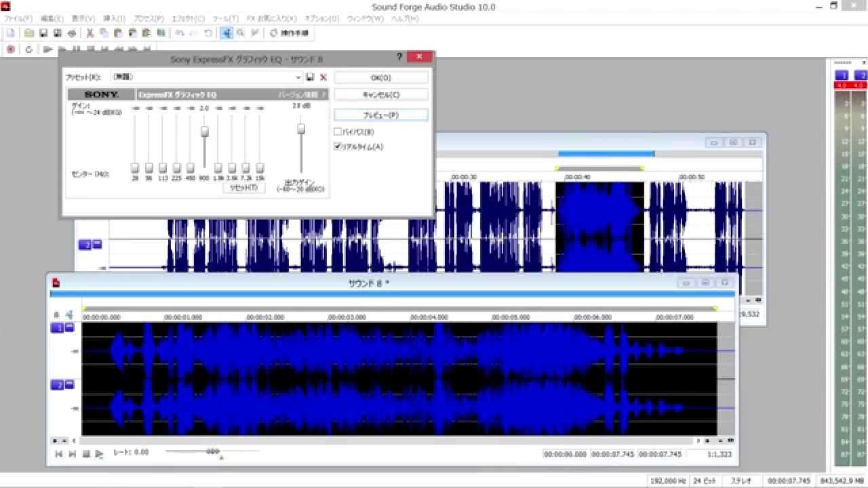Save preset with floppy icon in EQ dialog

310,77
